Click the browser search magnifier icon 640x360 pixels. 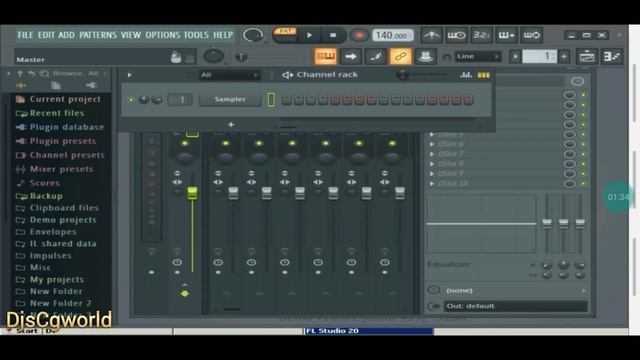click(44, 73)
